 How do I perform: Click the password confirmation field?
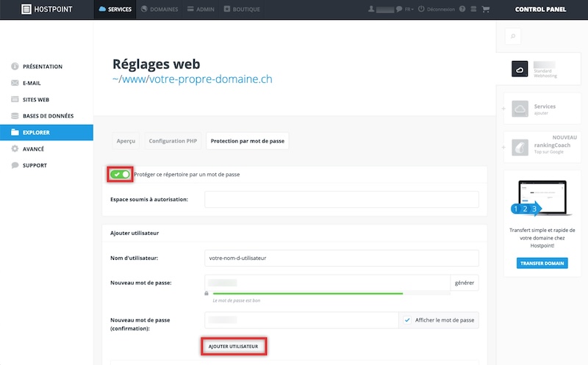[x=301, y=320]
